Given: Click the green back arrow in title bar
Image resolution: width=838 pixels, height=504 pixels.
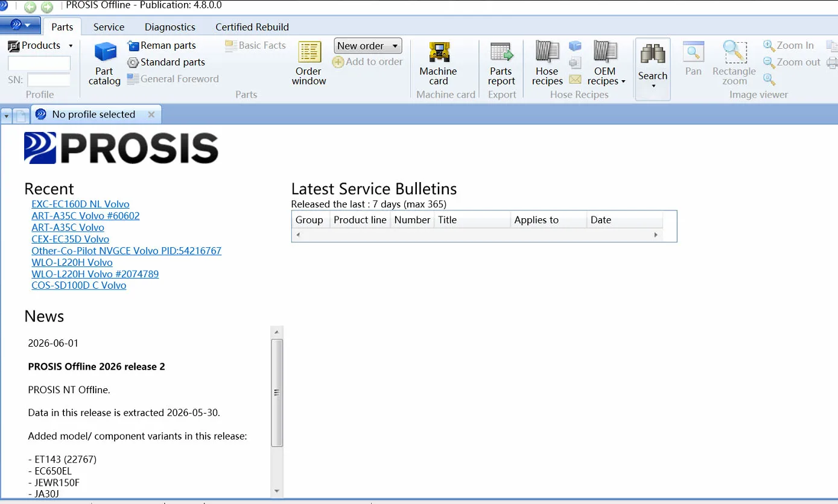Looking at the screenshot, I should point(30,7).
